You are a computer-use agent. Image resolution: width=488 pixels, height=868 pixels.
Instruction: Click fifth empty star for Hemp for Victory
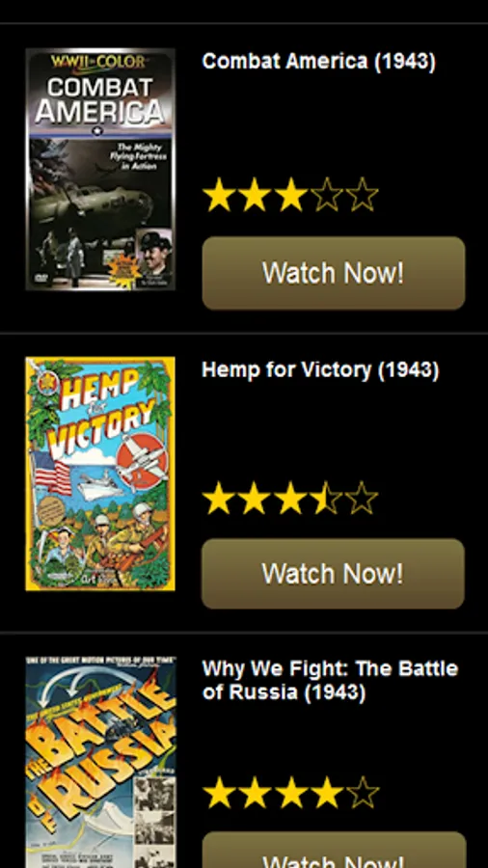pyautogui.click(x=362, y=498)
